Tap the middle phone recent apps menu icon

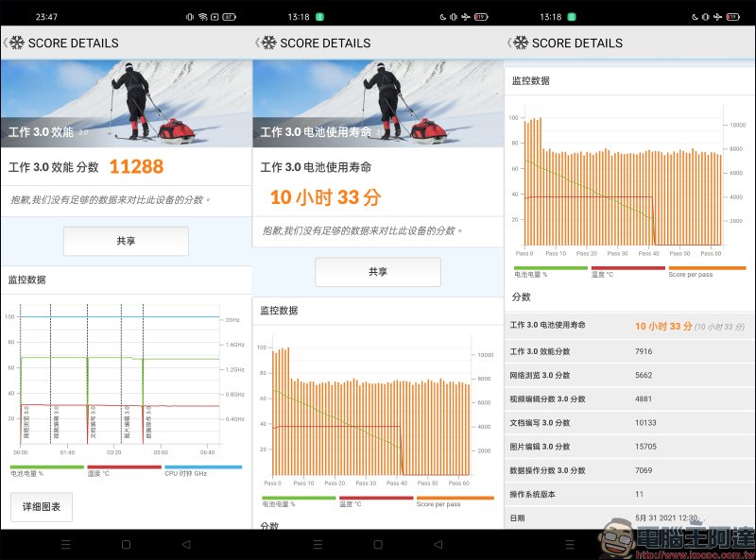point(318,545)
